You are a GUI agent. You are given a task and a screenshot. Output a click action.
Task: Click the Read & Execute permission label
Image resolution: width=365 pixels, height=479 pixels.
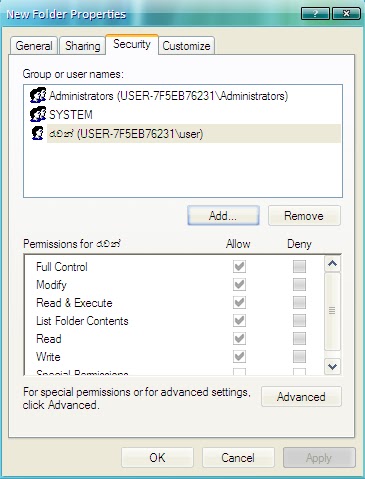pyautogui.click(x=74, y=303)
